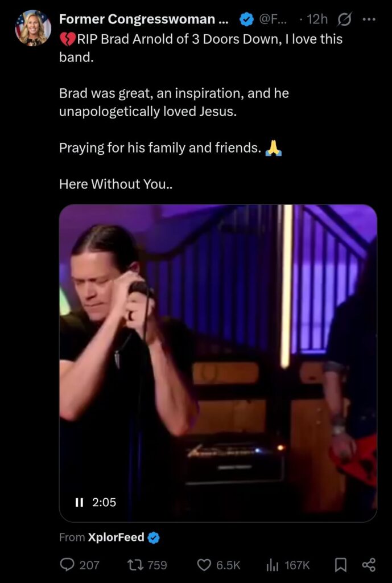Click the blue verified badge beside name
The height and width of the screenshot is (583, 392).
(x=246, y=19)
